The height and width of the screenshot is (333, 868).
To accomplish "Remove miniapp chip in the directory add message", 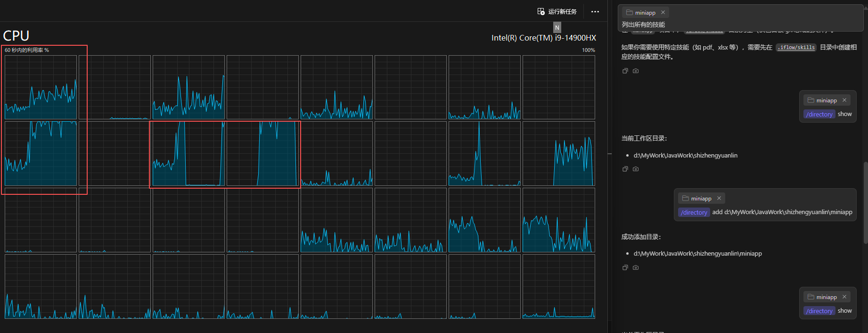I will point(719,199).
